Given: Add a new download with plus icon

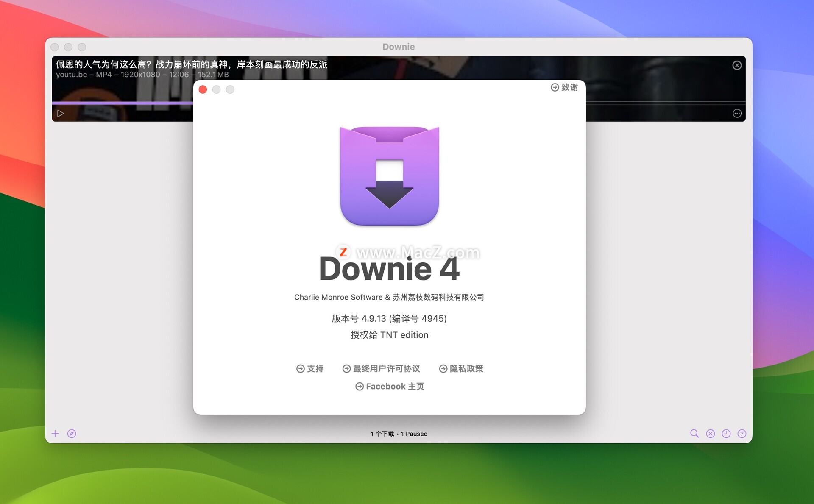Looking at the screenshot, I should point(55,433).
